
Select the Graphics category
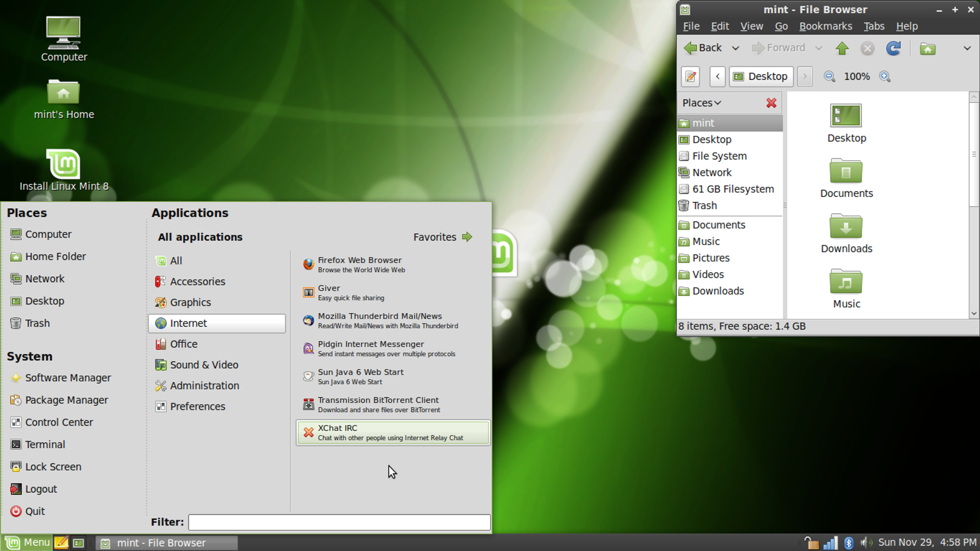tap(217, 302)
